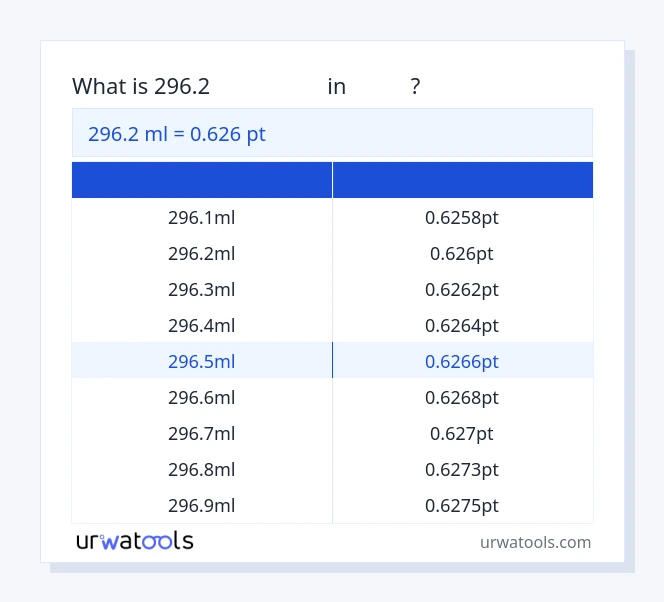This screenshot has width=664, height=602.
Task: Select the 296.8ml cell
Action: 202,469
